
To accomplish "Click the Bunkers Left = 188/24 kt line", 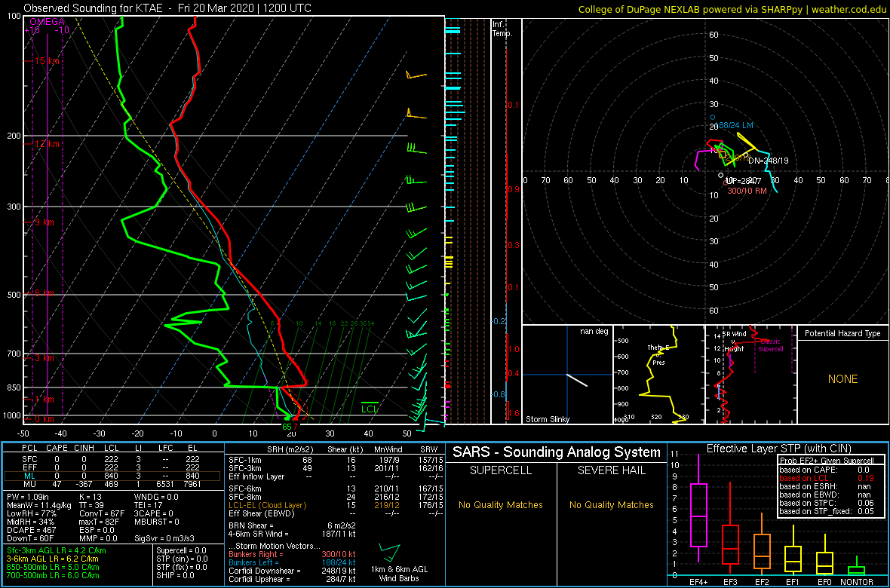I will coord(292,563).
